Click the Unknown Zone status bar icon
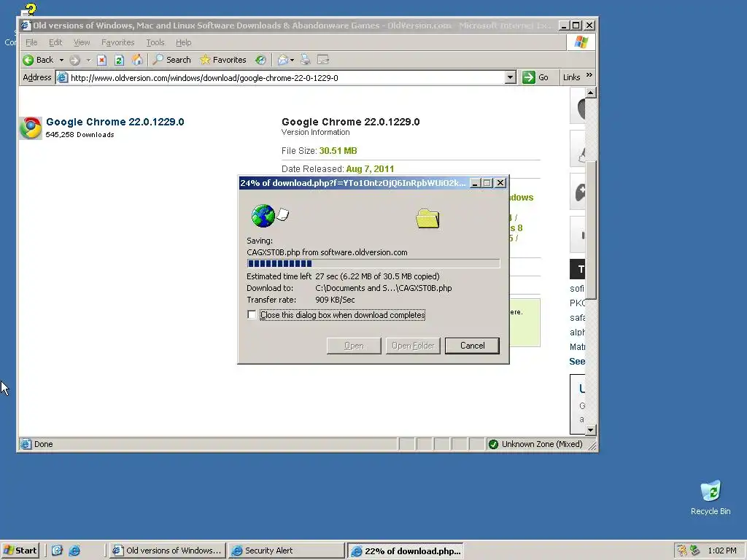This screenshot has height=560, width=747. click(x=494, y=444)
